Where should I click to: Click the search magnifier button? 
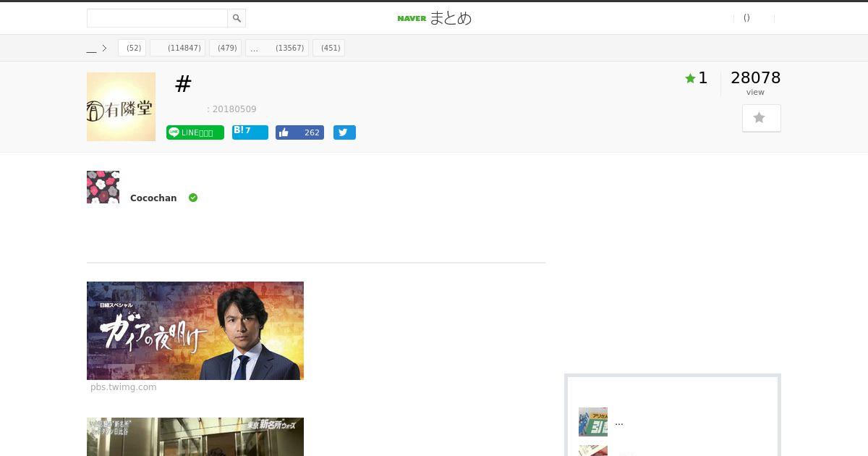237,18
